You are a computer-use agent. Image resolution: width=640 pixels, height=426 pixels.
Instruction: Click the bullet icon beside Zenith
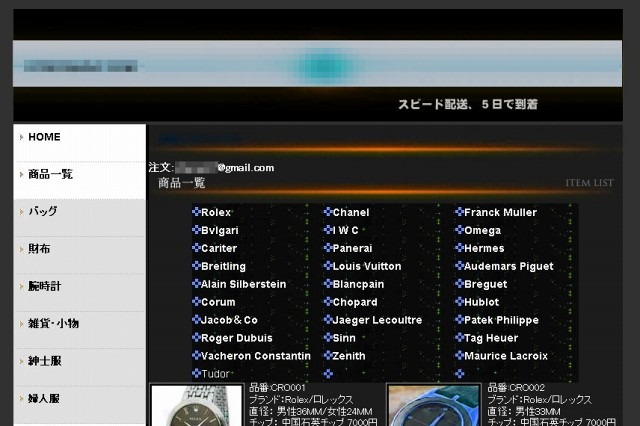[x=328, y=356]
